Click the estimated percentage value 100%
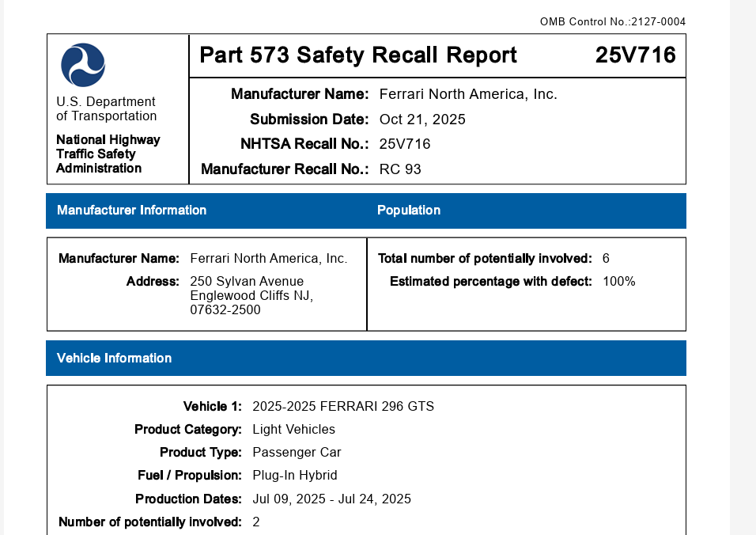This screenshot has height=535, width=756. pos(618,282)
